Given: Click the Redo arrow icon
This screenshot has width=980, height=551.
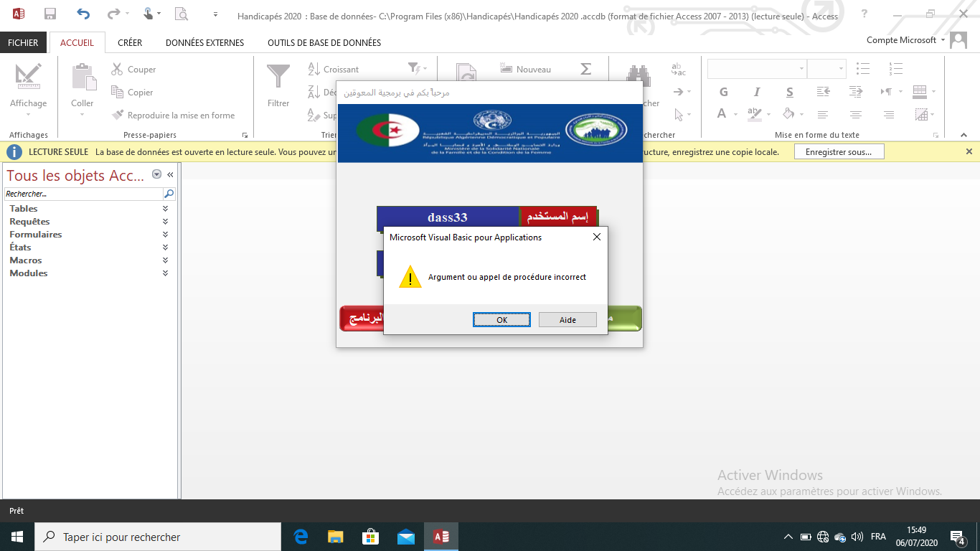Looking at the screenshot, I should click(x=113, y=14).
